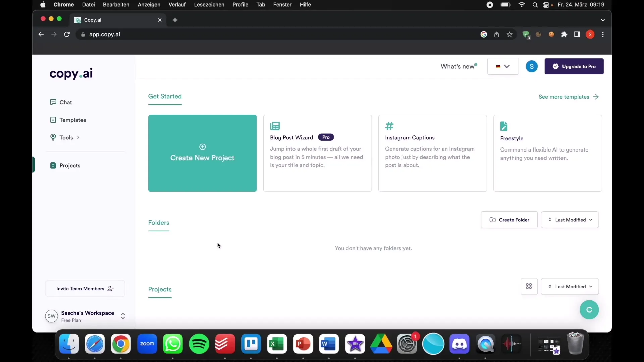The width and height of the screenshot is (644, 362).
Task: Click the Pro badge on Blog Post Wizard
Action: click(326, 137)
